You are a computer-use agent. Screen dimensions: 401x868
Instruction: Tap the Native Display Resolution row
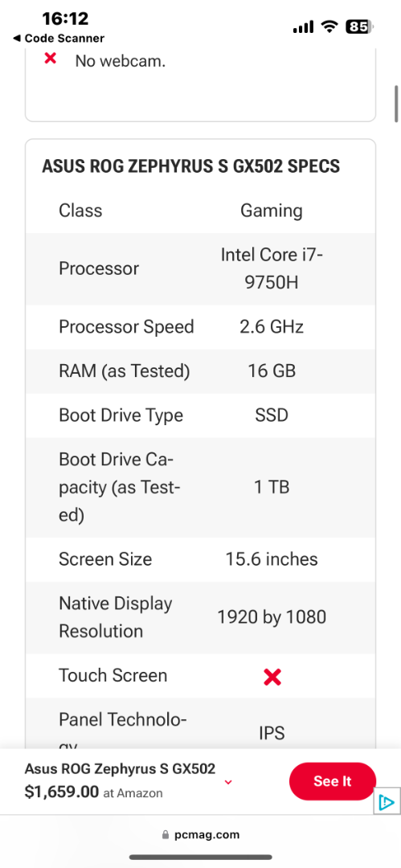point(201,618)
